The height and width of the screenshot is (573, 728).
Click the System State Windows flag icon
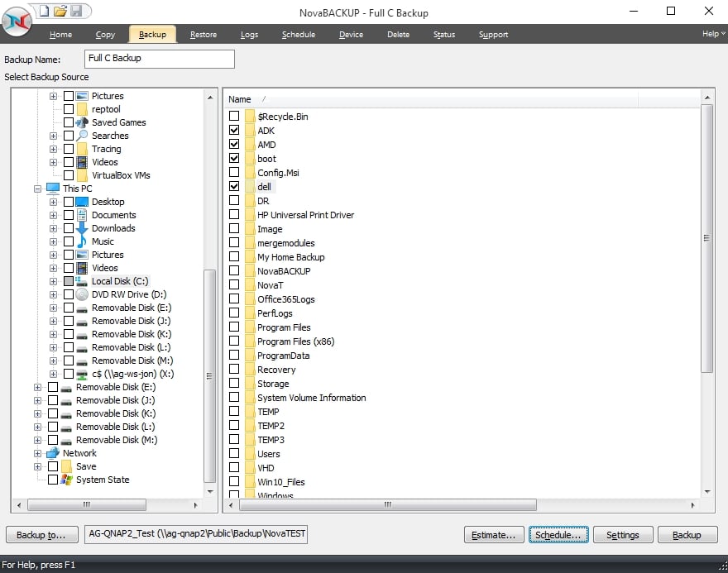coord(66,480)
